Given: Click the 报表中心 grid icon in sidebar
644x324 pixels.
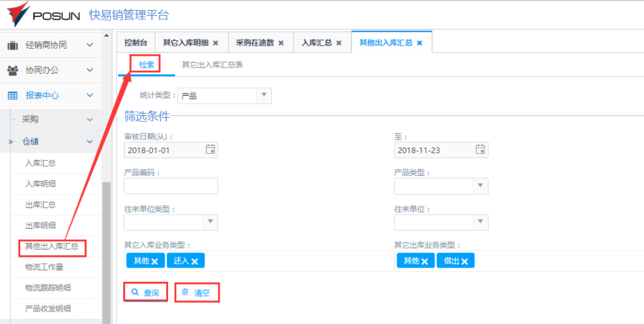Looking at the screenshot, I should (x=13, y=95).
